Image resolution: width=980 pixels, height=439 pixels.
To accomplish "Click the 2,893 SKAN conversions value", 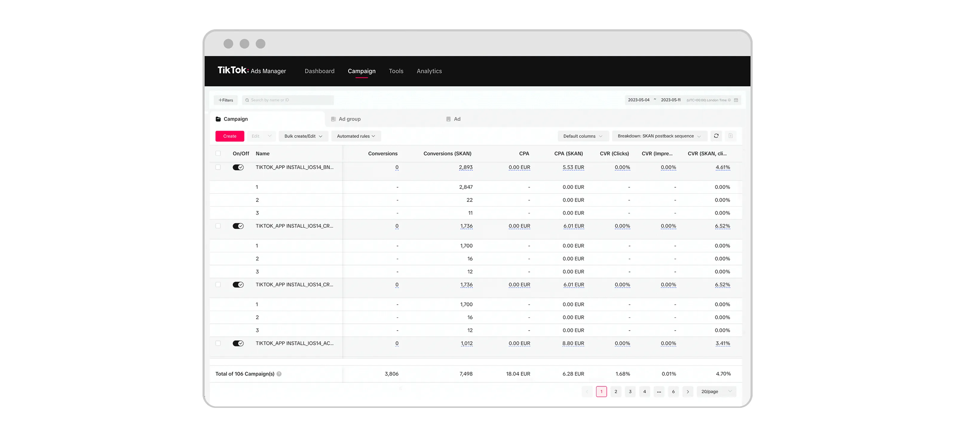I will (x=466, y=167).
